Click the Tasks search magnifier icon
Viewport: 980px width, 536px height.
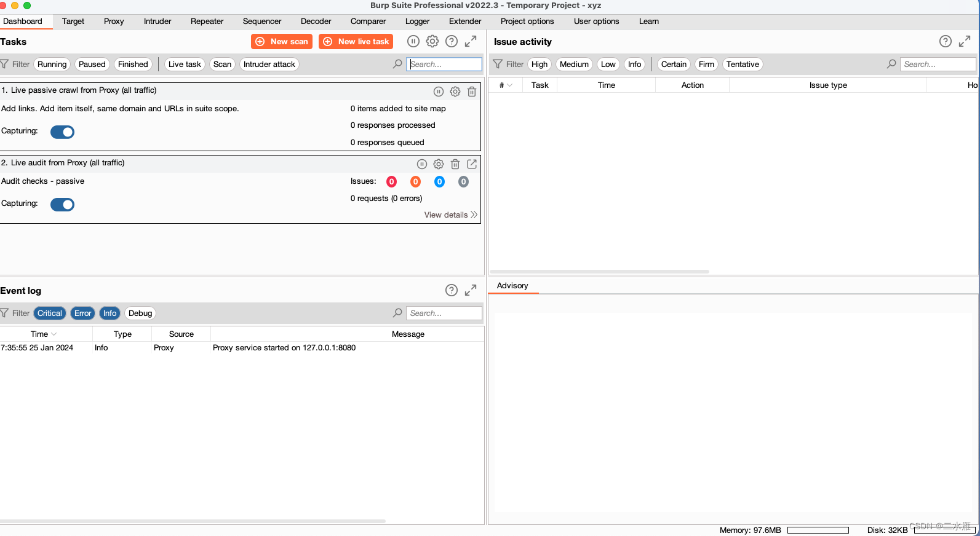tap(397, 64)
